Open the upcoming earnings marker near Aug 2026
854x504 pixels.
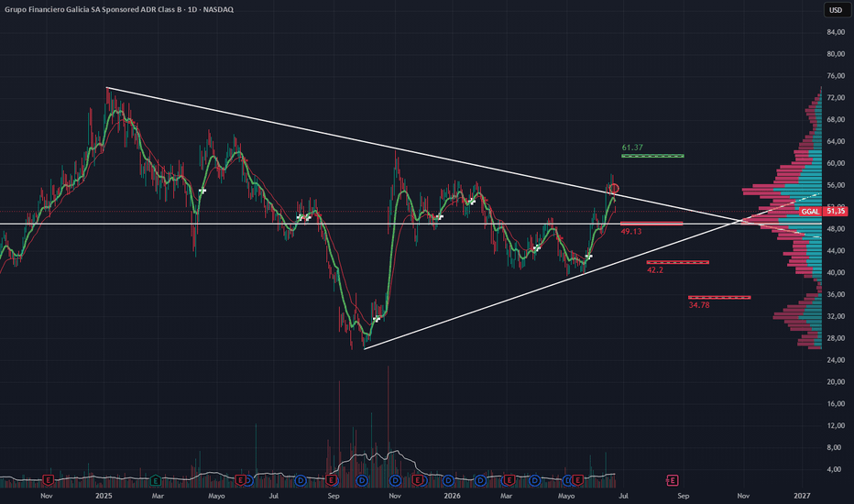point(673,480)
